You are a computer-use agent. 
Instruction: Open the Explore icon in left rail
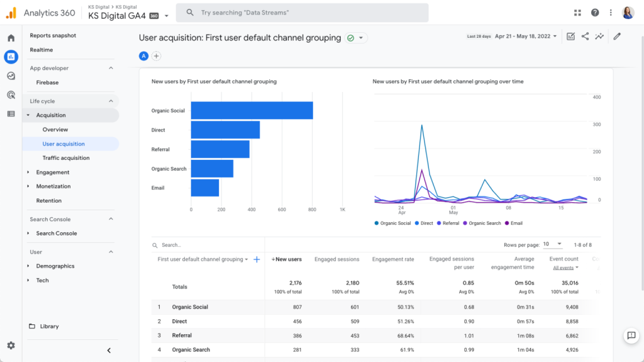click(x=11, y=76)
